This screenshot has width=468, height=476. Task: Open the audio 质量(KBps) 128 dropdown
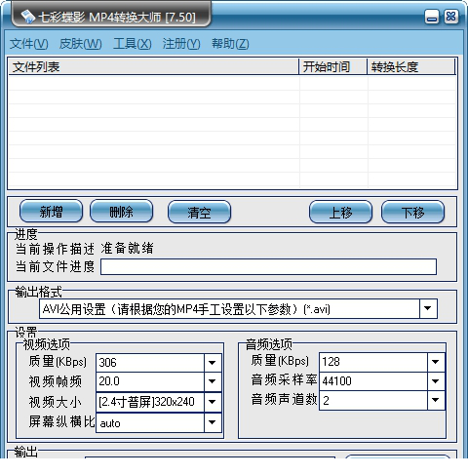[436, 362]
